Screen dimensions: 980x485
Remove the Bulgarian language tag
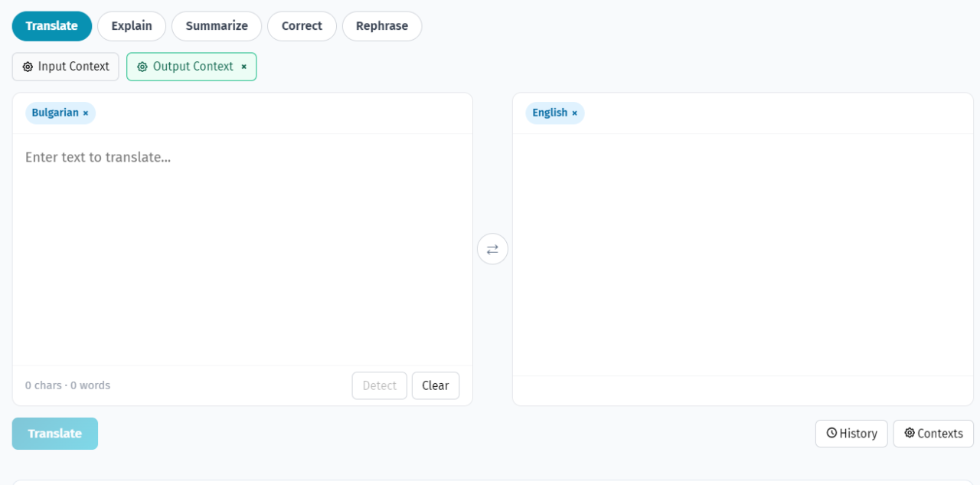point(85,113)
